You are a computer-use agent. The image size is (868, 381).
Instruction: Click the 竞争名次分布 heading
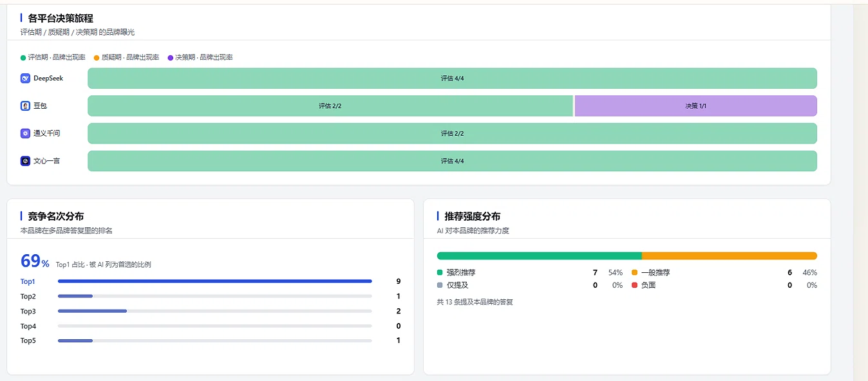[55, 216]
